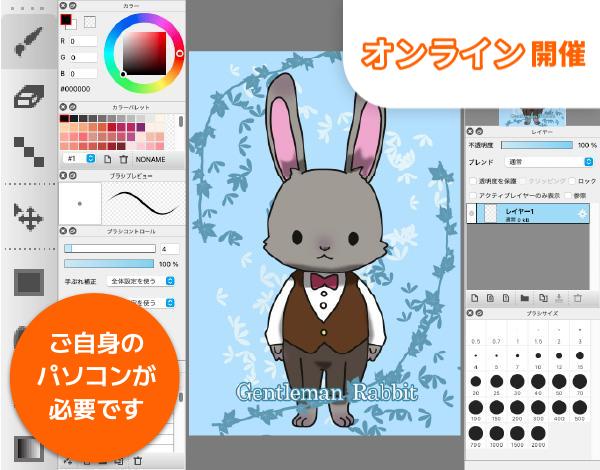Add a new 8-bit layer

tap(490, 298)
